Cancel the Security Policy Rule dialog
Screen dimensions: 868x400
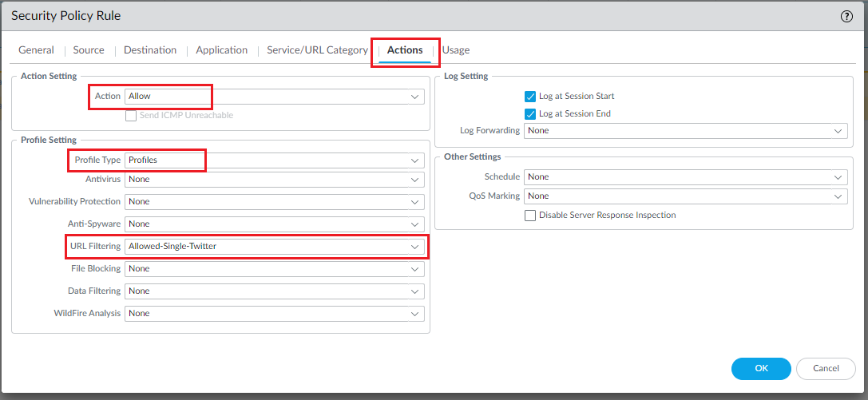pos(826,368)
